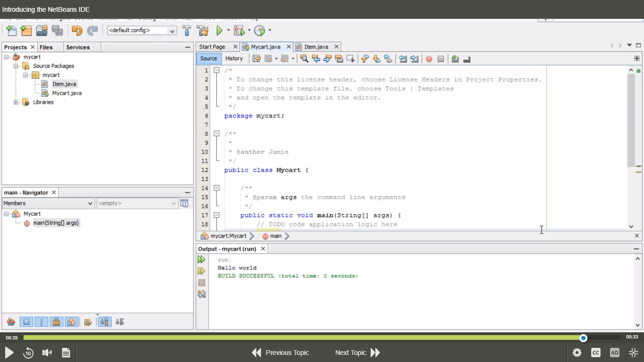Click Next Topic button
This screenshot has width=644, height=362.
(357, 353)
